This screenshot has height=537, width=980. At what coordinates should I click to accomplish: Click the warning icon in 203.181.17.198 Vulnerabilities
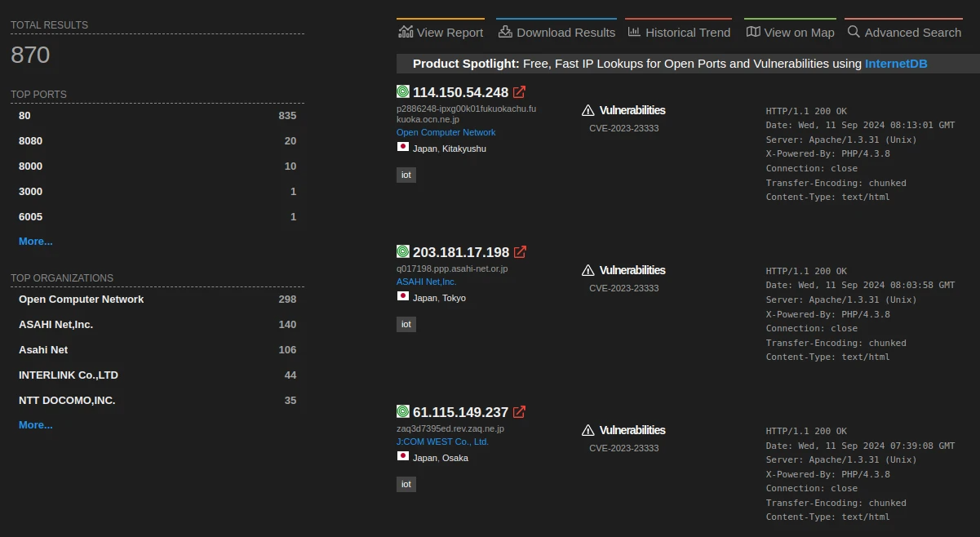click(x=588, y=270)
